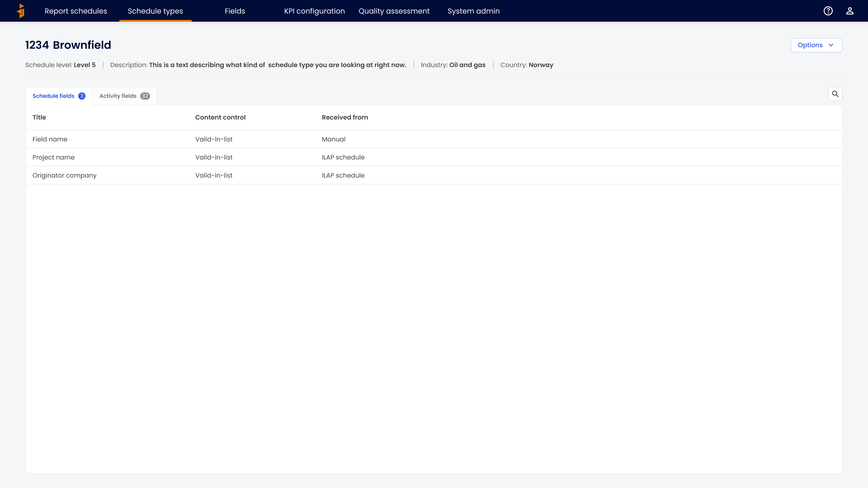The width and height of the screenshot is (868, 488).
Task: Navigate to Quality assessment
Action: [x=394, y=11]
